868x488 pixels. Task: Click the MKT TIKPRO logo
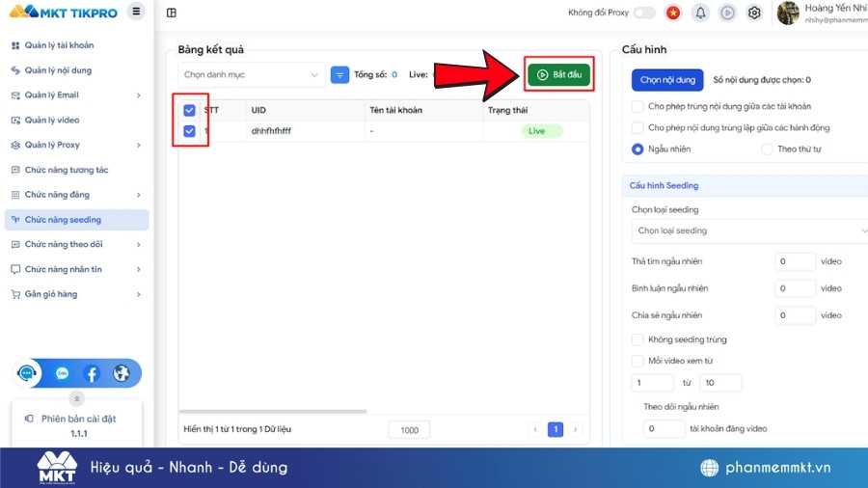pyautogui.click(x=63, y=11)
